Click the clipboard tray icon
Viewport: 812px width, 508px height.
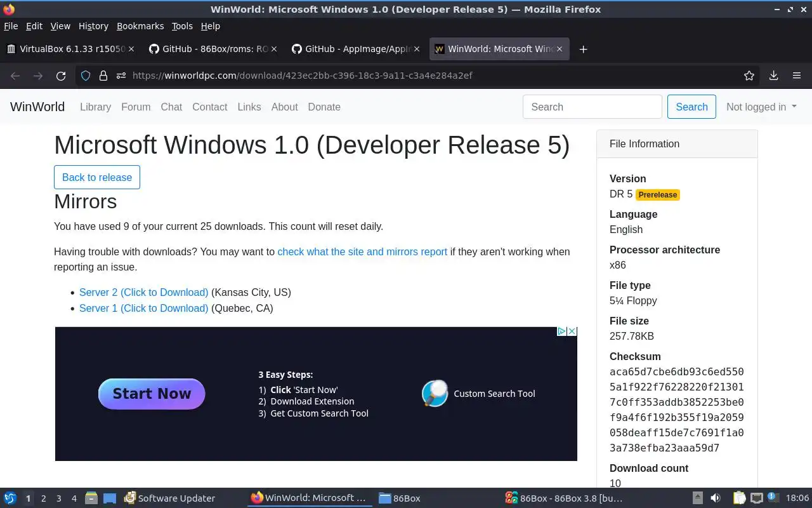pos(739,498)
